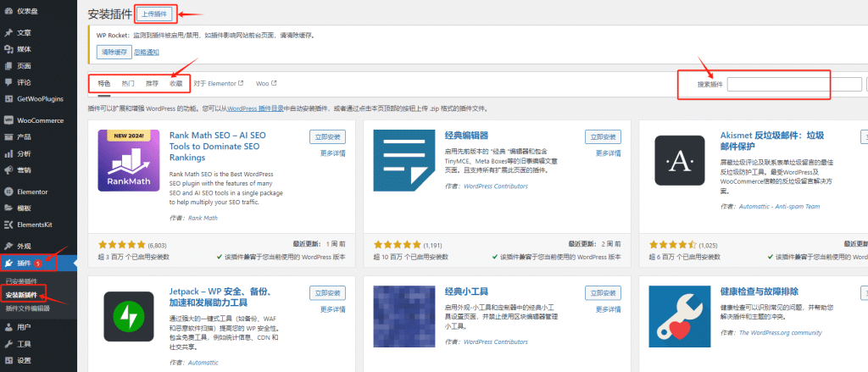Open the 对于 Elementor tab

(219, 84)
